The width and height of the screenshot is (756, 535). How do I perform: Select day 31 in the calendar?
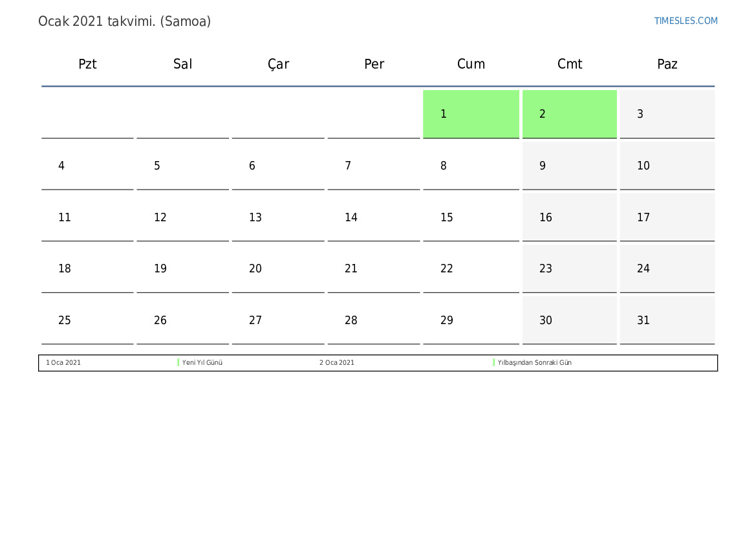(667, 320)
